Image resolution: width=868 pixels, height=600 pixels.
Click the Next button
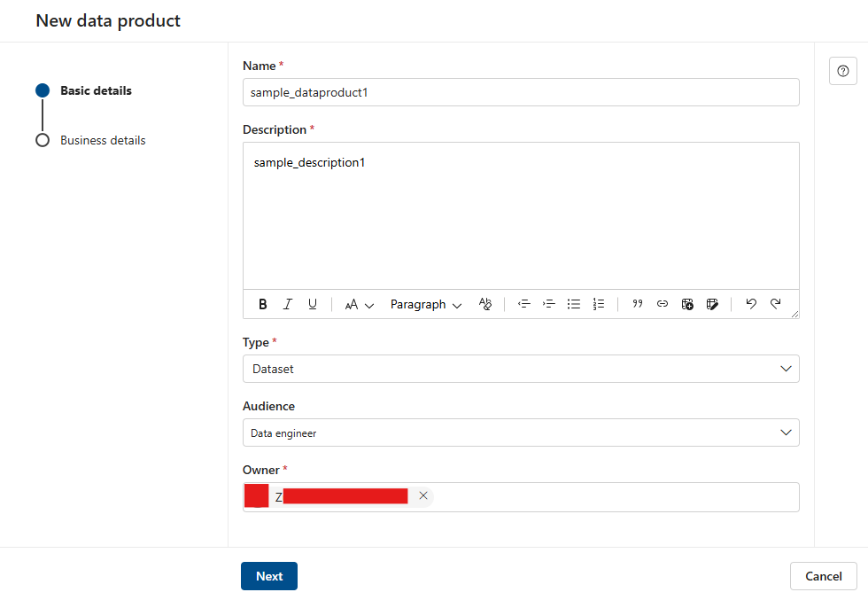[x=269, y=576]
